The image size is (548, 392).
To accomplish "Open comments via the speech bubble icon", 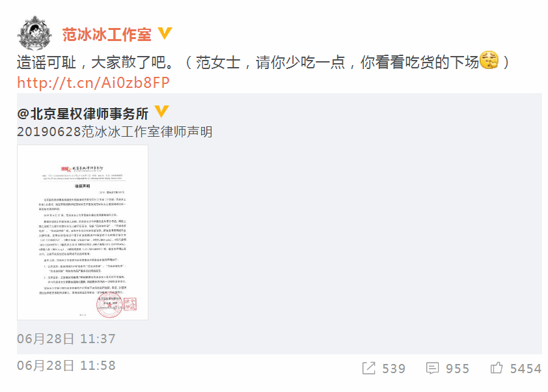I will (x=432, y=368).
